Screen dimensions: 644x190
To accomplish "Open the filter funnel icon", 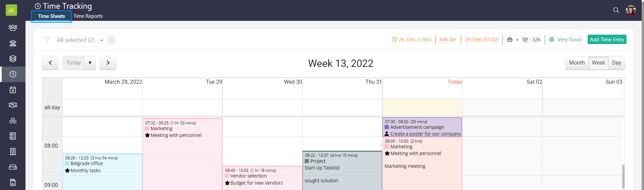I will [x=47, y=40].
